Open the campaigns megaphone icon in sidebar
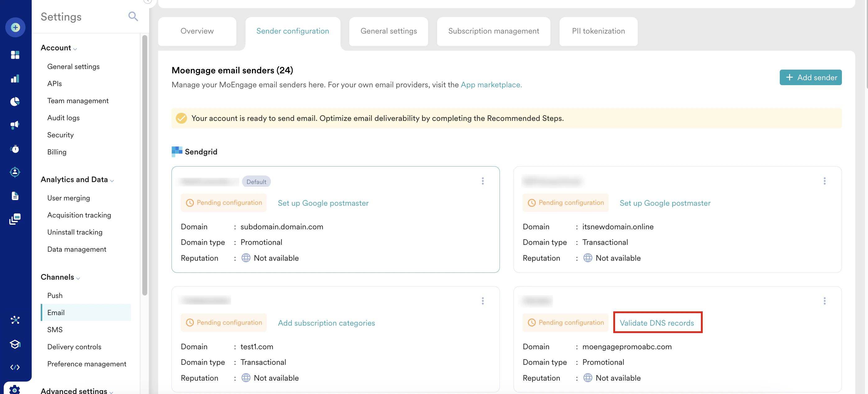The width and height of the screenshot is (868, 394). click(15, 125)
